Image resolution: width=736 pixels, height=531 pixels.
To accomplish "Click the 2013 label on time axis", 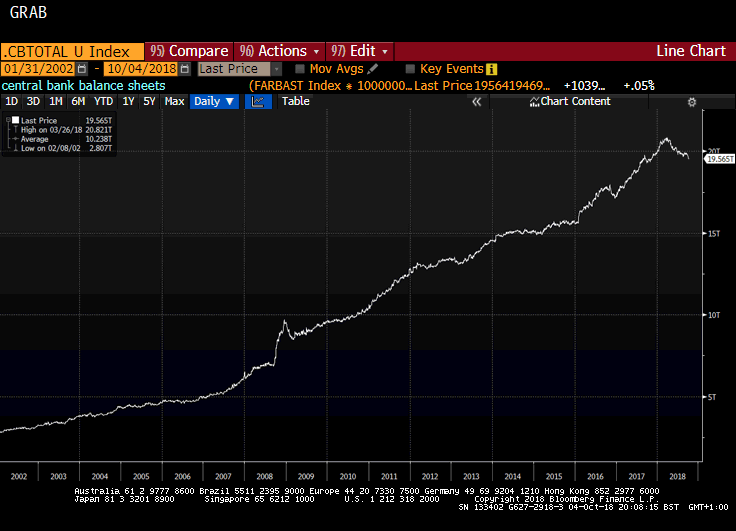I will [x=471, y=477].
